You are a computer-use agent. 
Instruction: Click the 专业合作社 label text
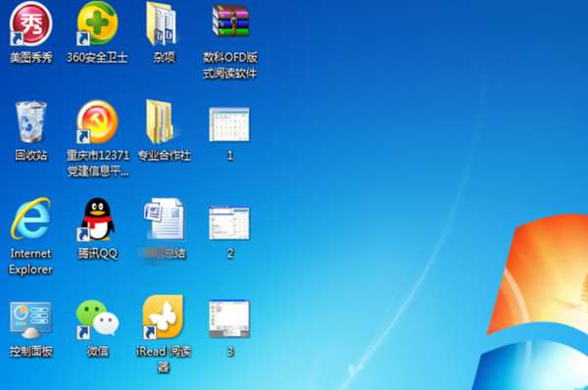[165, 155]
